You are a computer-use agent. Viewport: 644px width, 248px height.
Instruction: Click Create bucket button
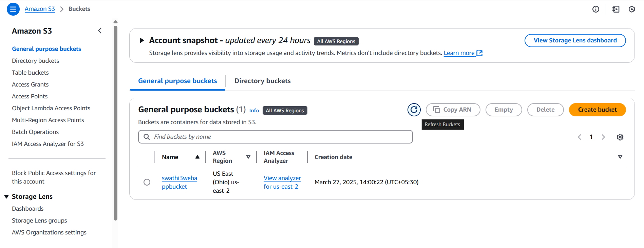[x=597, y=110]
